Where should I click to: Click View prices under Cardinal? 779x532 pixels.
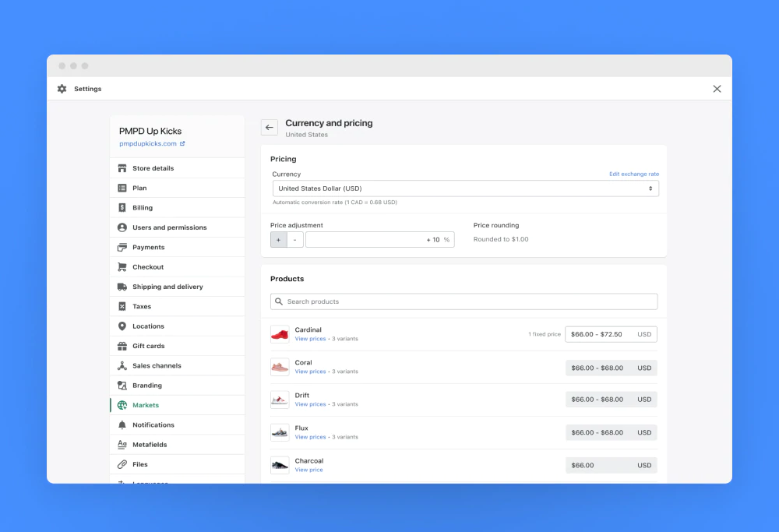(x=311, y=339)
